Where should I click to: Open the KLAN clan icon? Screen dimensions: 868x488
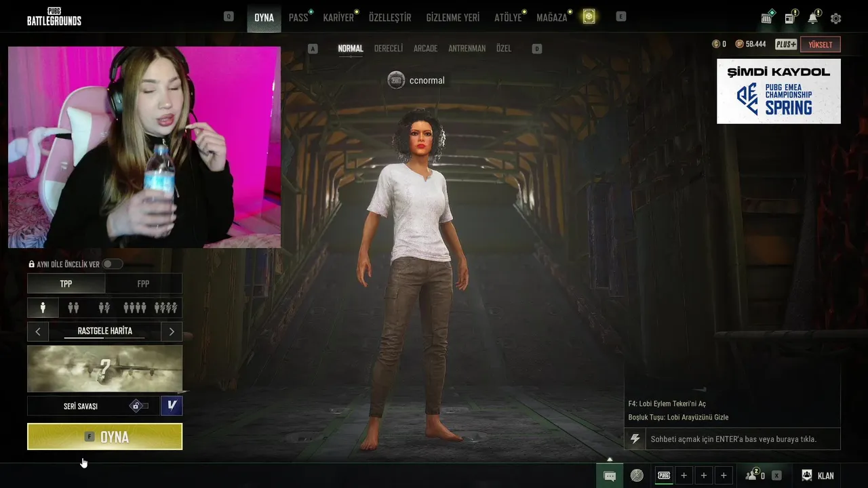pyautogui.click(x=807, y=476)
